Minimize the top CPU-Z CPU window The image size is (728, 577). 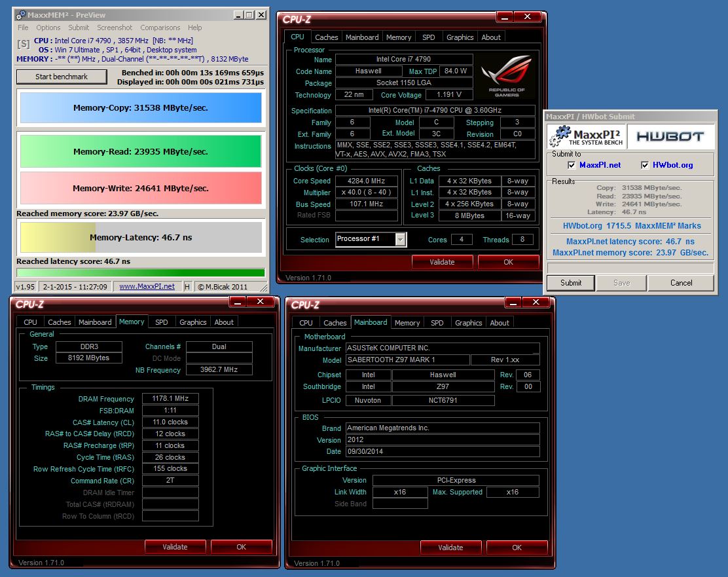click(505, 17)
